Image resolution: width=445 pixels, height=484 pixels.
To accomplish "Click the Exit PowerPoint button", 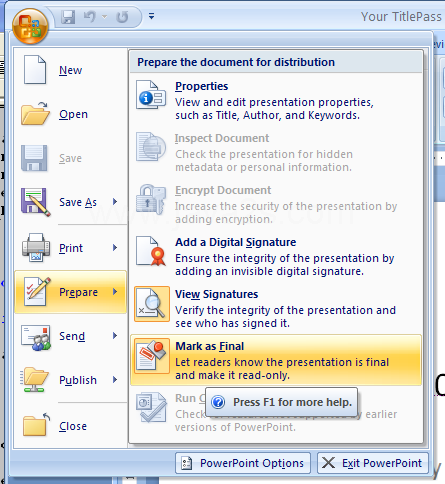I will (373, 463).
